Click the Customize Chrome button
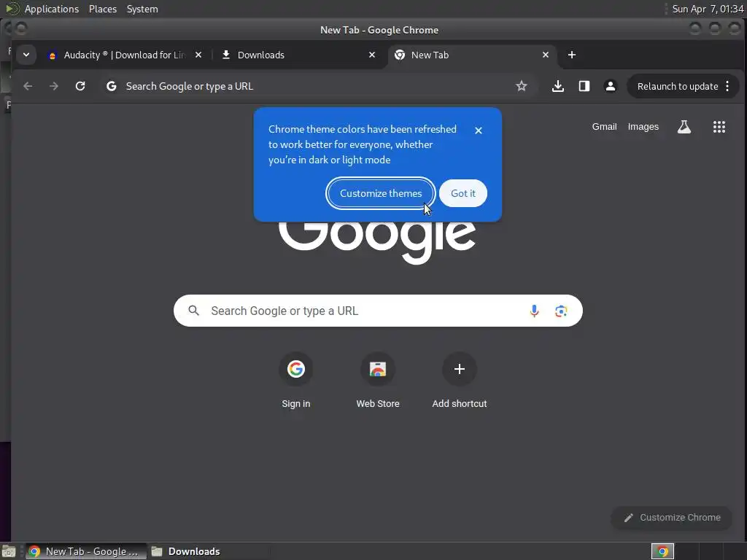747x560 pixels. coord(672,518)
